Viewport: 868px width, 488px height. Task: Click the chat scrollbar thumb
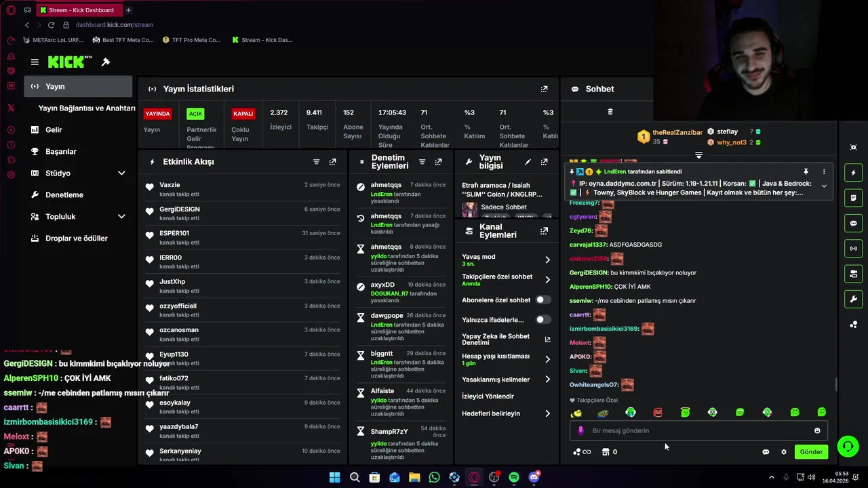836,384
